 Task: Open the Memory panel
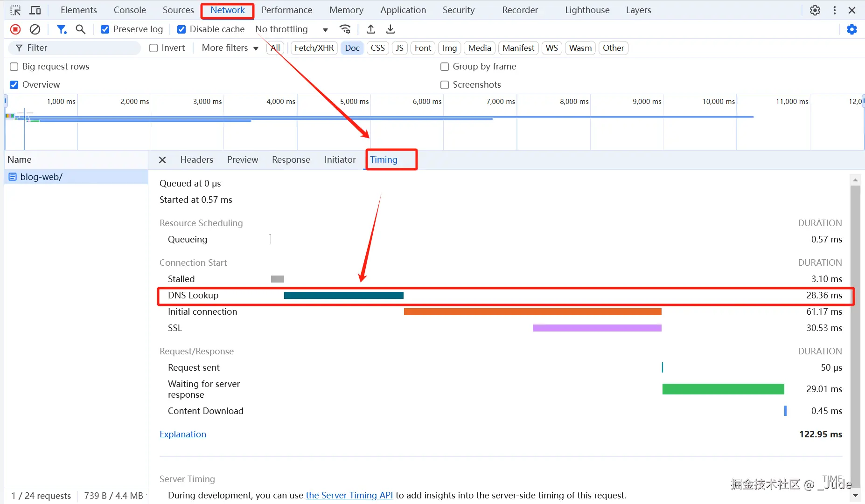346,10
